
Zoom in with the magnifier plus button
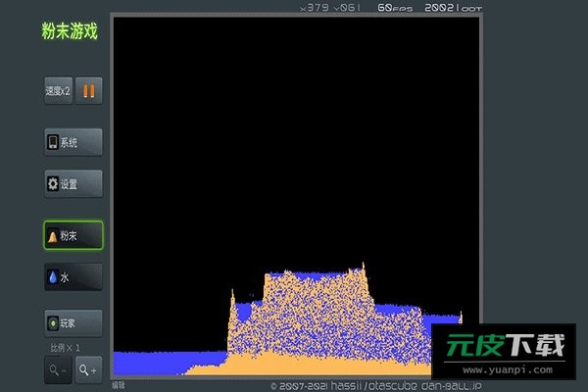pyautogui.click(x=88, y=369)
